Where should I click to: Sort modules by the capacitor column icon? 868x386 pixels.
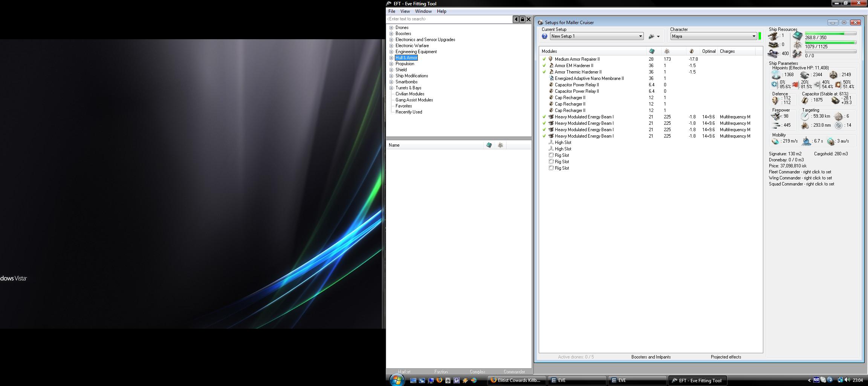tap(691, 51)
